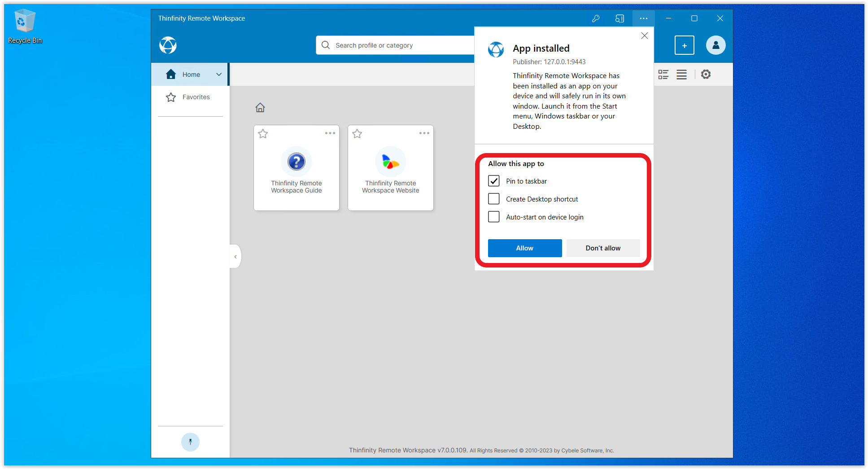
Task: Expand the Home dropdown chevron
Action: coord(219,75)
